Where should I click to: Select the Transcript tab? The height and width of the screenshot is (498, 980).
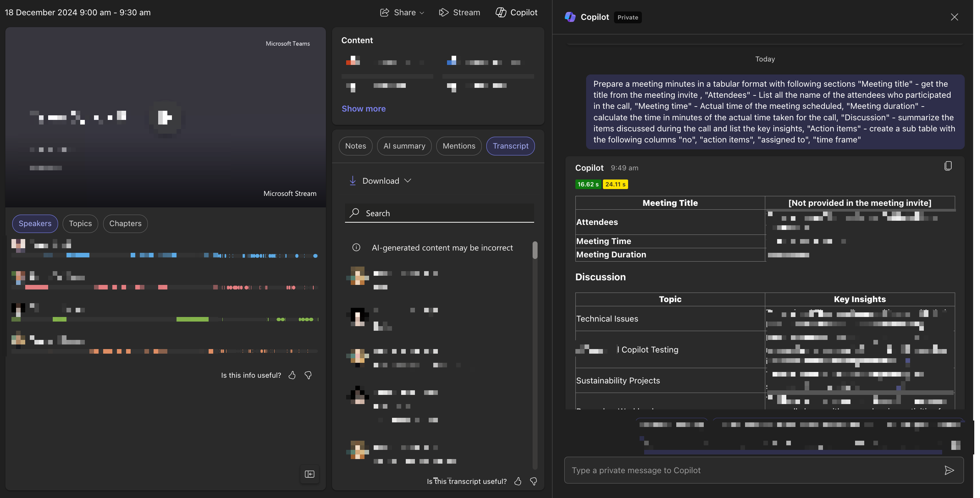pyautogui.click(x=510, y=146)
